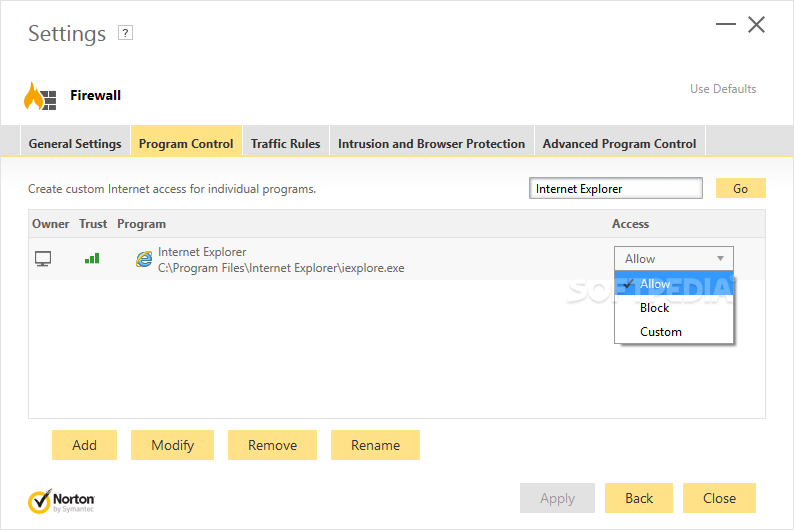Choose Allow in the Access list
Viewport: 794px width, 530px height.
point(673,283)
